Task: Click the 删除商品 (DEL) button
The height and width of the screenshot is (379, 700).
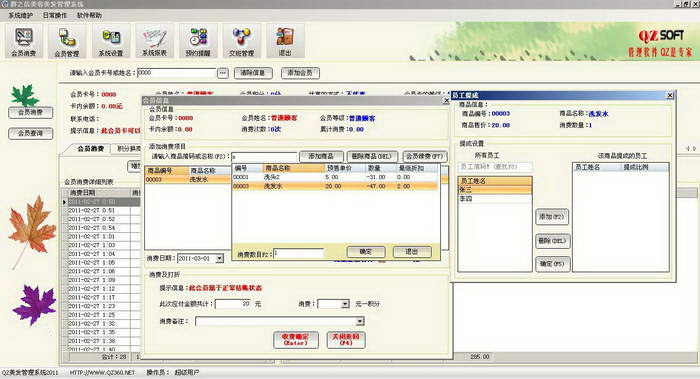Action: click(x=372, y=156)
